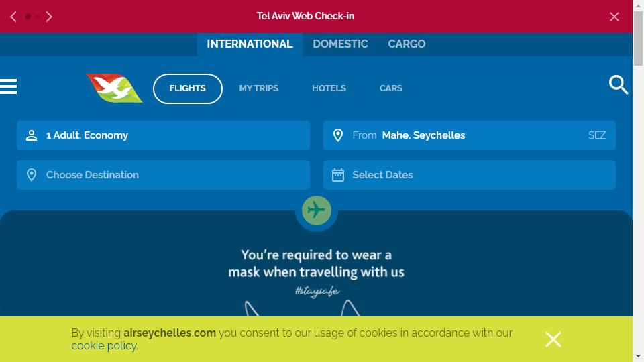Click the Air Seychelles bird logo

[114, 88]
